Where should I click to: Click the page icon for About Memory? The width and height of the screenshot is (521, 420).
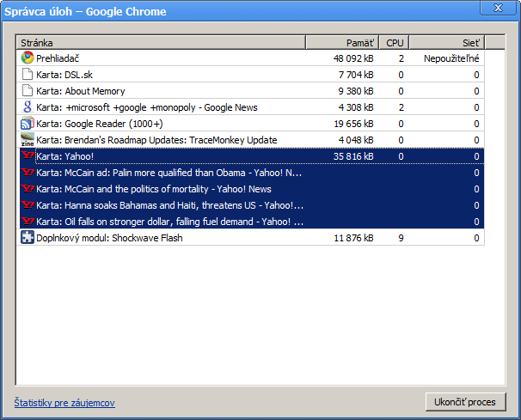pos(28,91)
